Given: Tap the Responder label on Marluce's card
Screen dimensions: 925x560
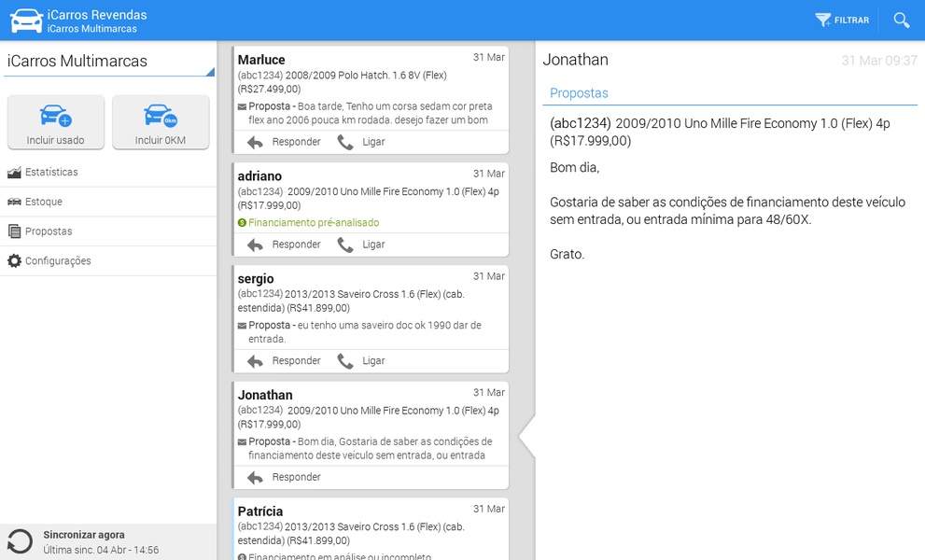Looking at the screenshot, I should 296,142.
